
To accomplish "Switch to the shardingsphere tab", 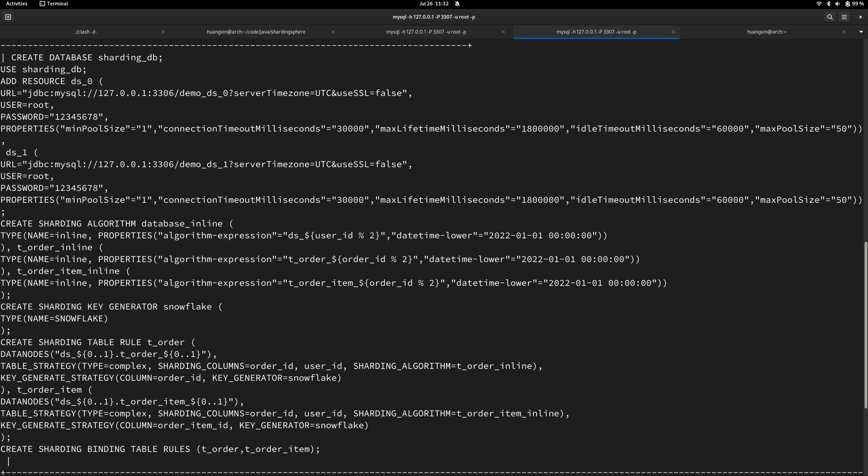I will [256, 32].
